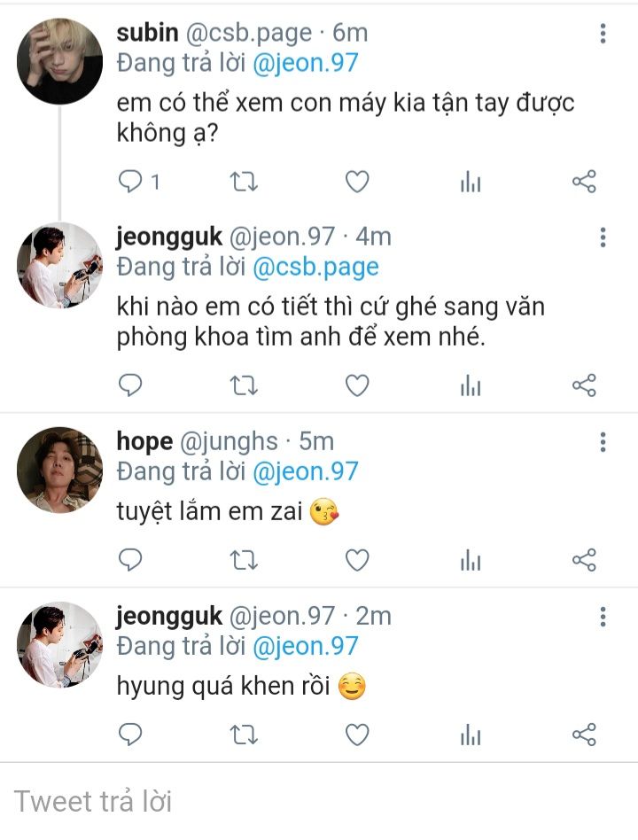Open the @csb.page mention link

tap(315, 267)
